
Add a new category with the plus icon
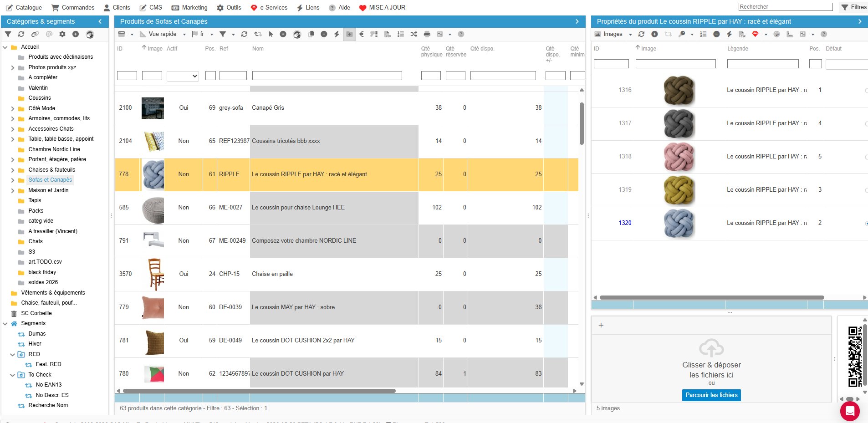coord(76,34)
